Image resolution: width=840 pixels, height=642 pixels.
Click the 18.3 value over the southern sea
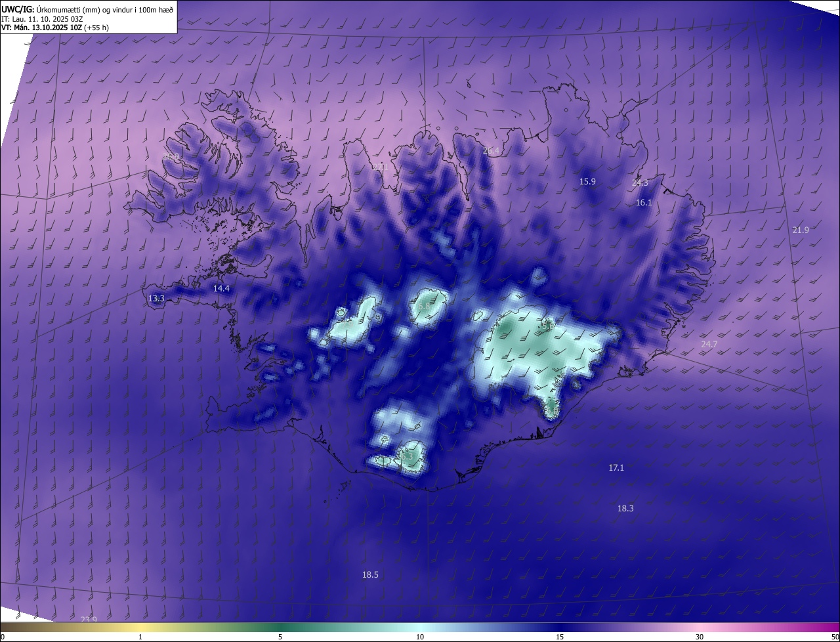[x=625, y=509]
